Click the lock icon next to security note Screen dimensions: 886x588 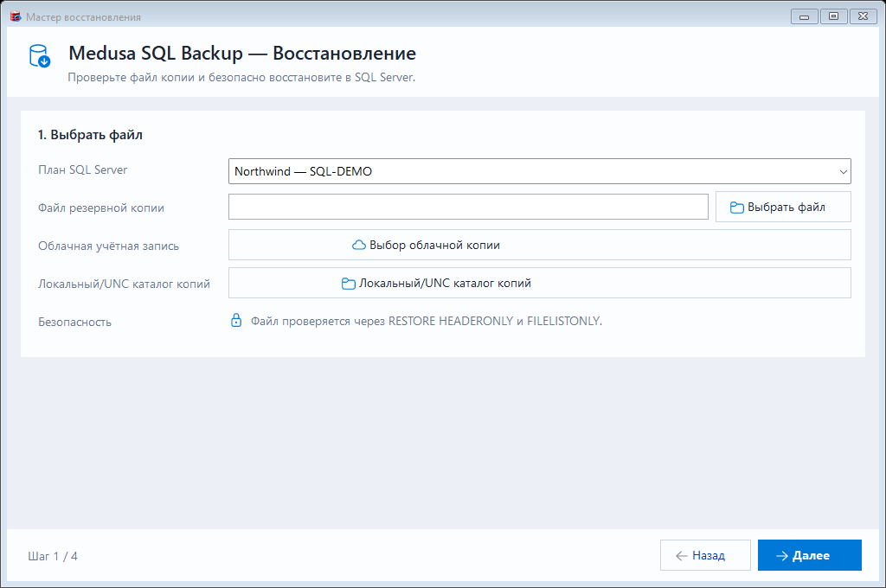(236, 320)
